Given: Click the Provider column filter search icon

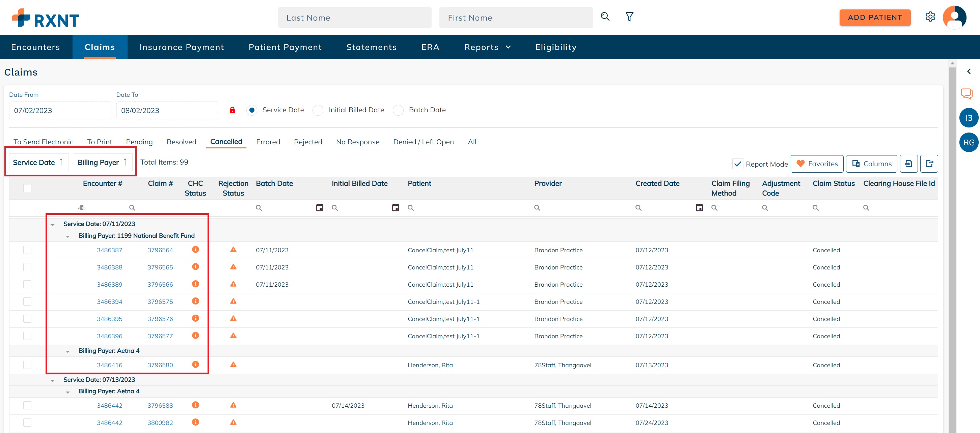Looking at the screenshot, I should (x=537, y=208).
